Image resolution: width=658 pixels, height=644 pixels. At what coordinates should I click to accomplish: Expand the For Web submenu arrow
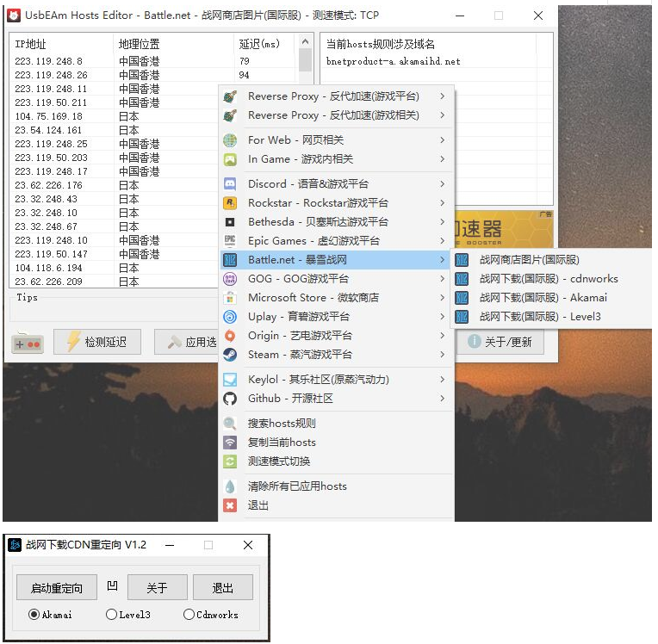[443, 140]
